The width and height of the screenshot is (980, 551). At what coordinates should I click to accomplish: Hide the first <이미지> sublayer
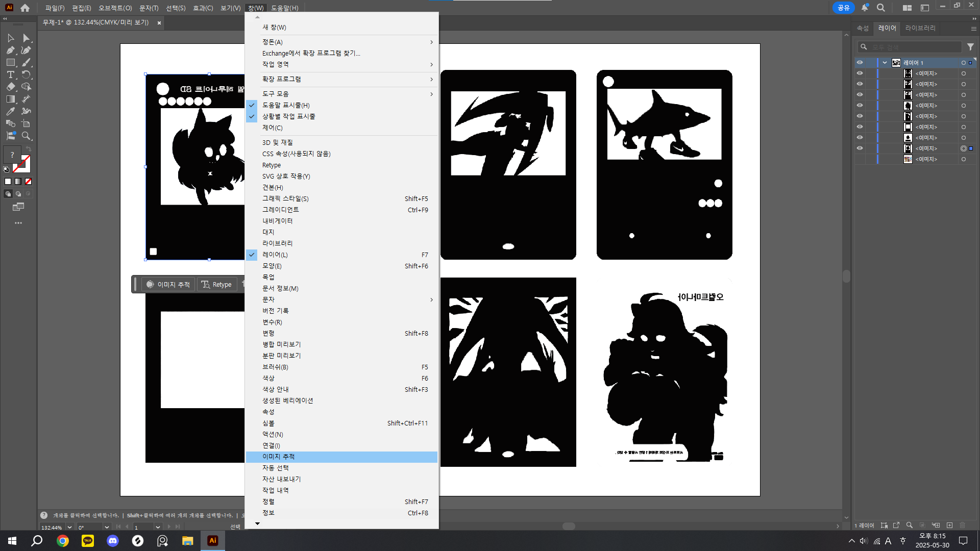[860, 73]
